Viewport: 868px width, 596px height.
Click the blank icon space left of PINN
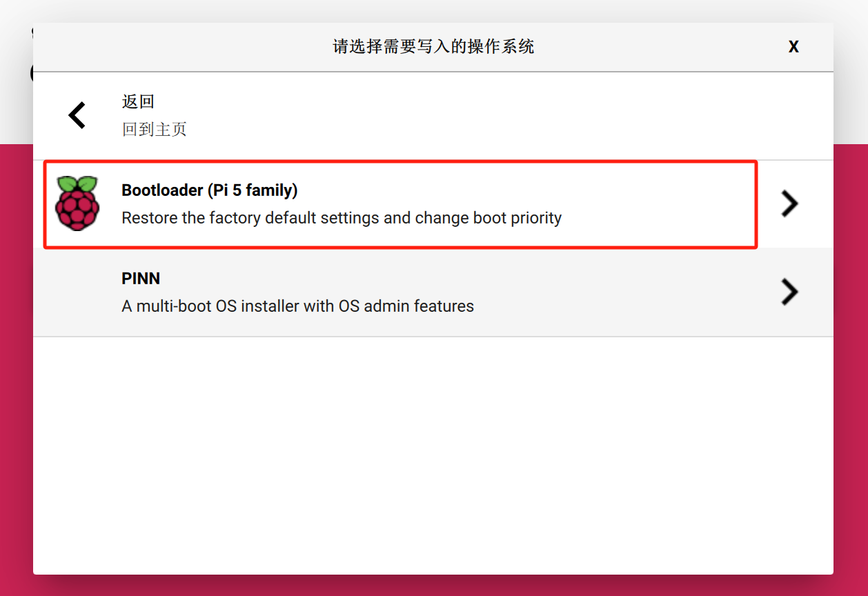77,292
